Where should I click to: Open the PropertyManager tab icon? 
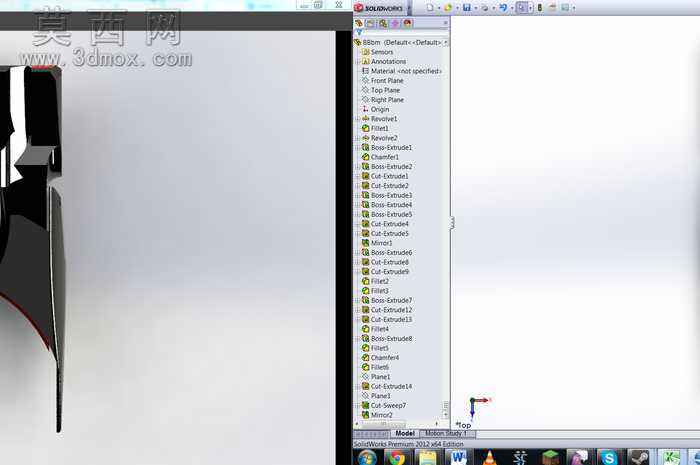pos(371,23)
